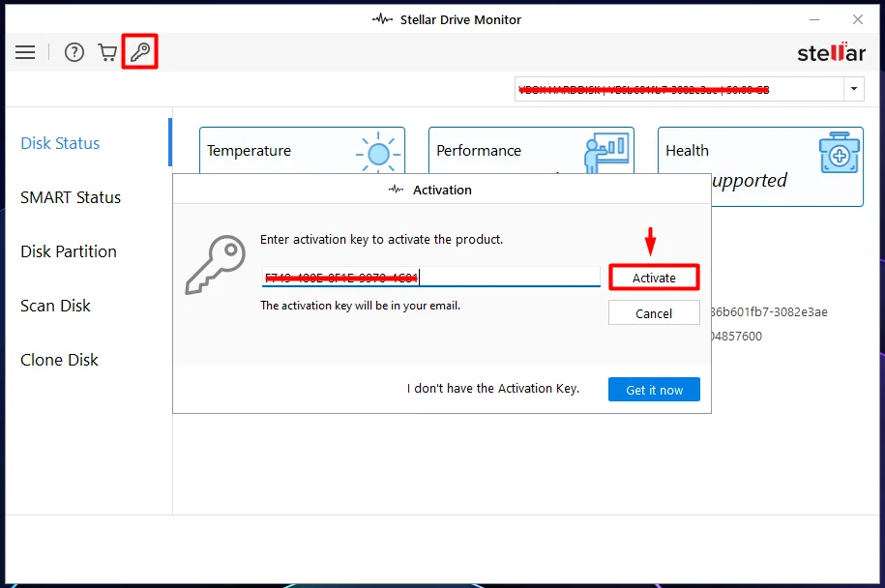Select Disk Partition in sidebar
This screenshot has height=588, width=885.
click(69, 251)
